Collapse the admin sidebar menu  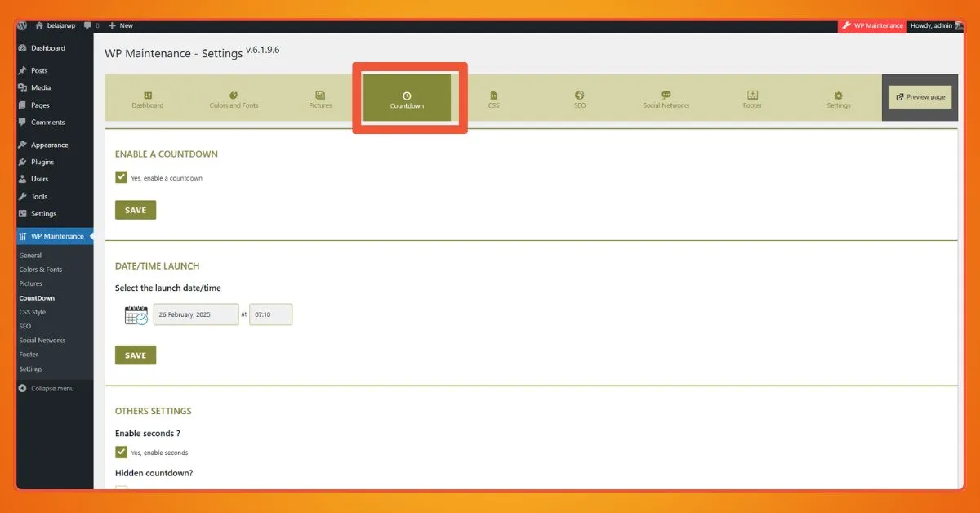(x=52, y=388)
